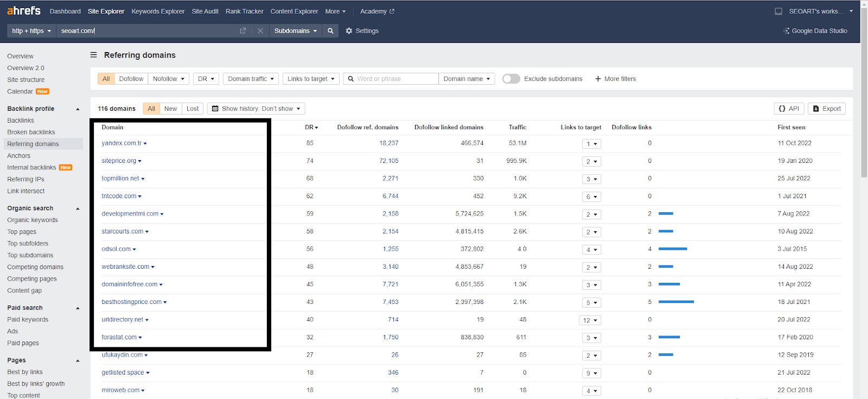Open seoart.com in new tab icon
The width and height of the screenshot is (868, 399).
click(x=243, y=31)
